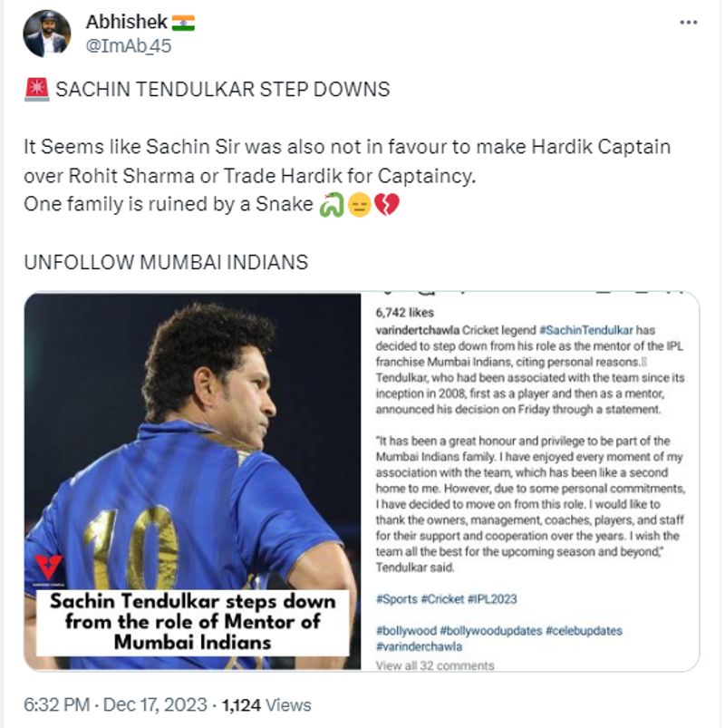Image resolution: width=725 pixels, height=728 pixels.
Task: Click the India flag emoji beside the name
Action: (x=182, y=23)
